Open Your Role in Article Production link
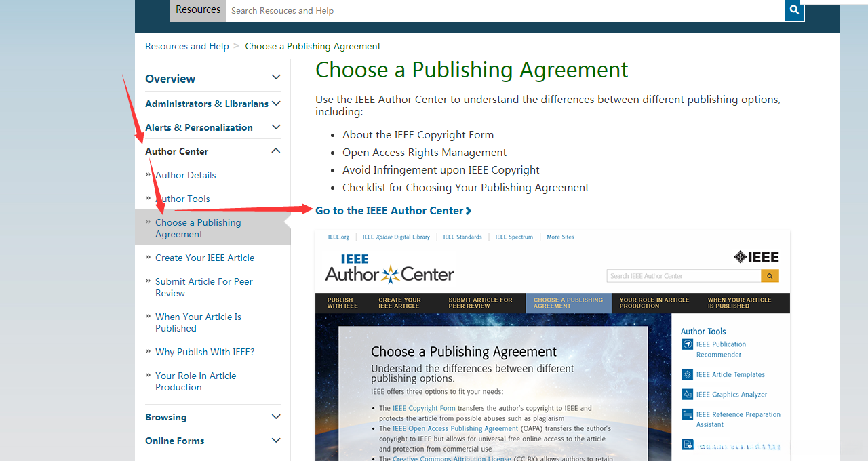868x461 pixels. 196,382
